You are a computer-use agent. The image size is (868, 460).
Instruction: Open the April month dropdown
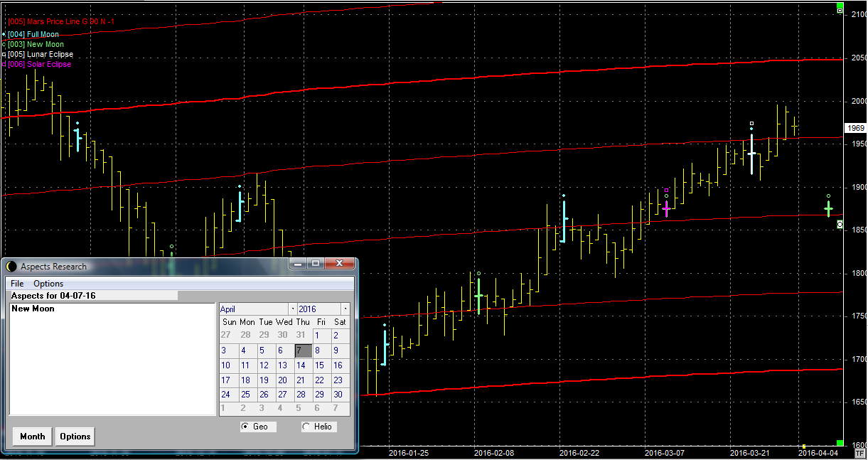point(292,309)
